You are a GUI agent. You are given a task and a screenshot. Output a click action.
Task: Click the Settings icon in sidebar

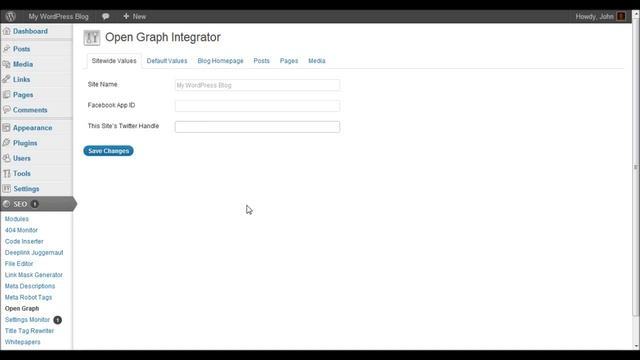(7, 189)
